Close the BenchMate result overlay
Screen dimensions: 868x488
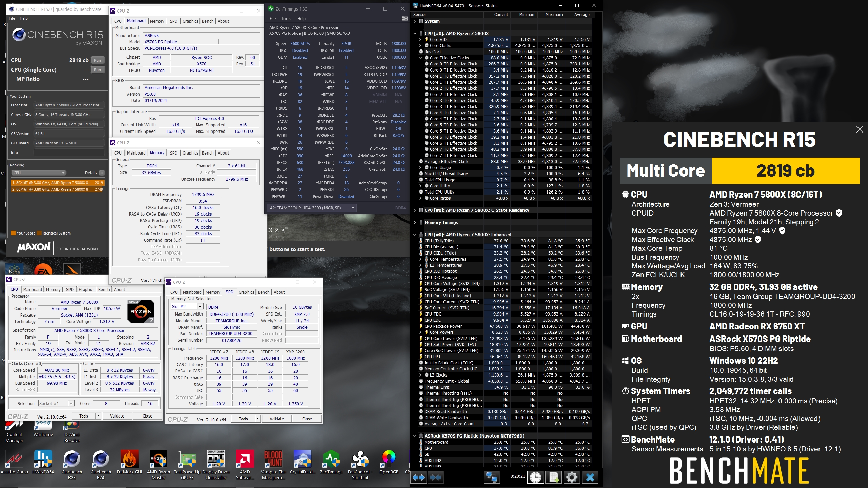(x=860, y=129)
